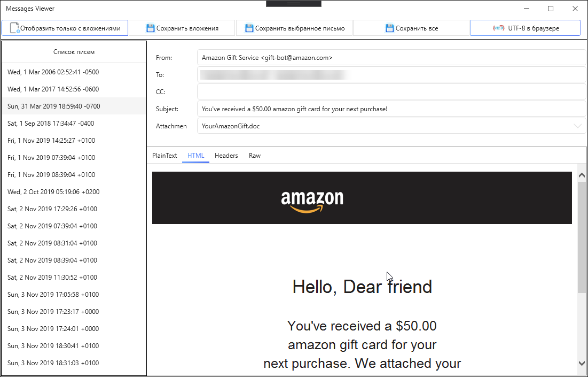Image resolution: width=588 pixels, height=377 pixels.
Task: Click the UTF-8 browser icon
Action: (x=498, y=28)
